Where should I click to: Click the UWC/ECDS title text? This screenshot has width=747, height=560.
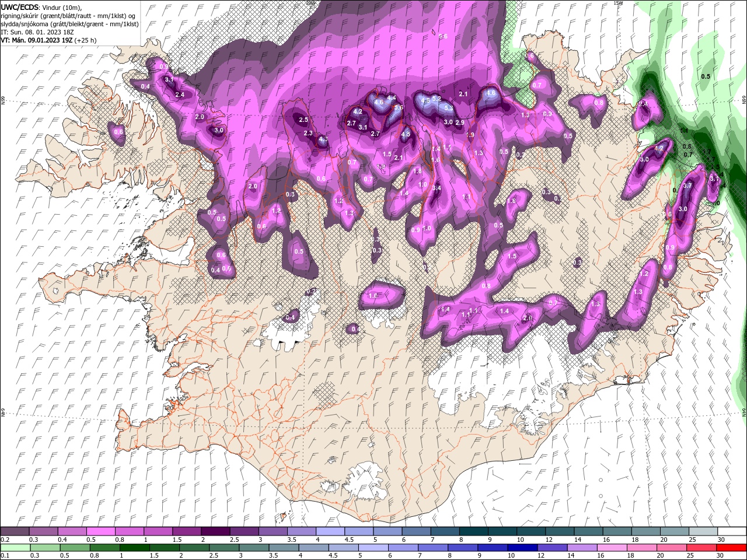[x=19, y=6]
